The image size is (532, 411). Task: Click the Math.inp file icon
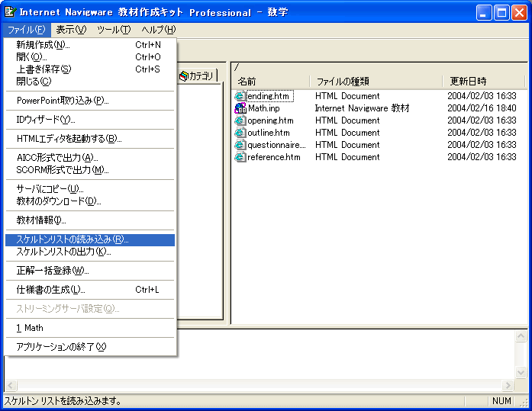tap(240, 108)
